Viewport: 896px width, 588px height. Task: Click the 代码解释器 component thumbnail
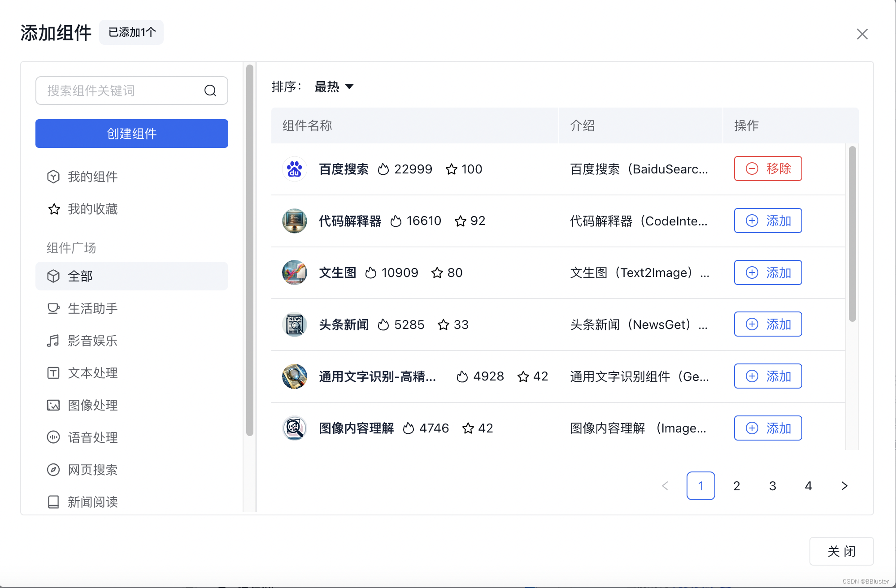[294, 220]
